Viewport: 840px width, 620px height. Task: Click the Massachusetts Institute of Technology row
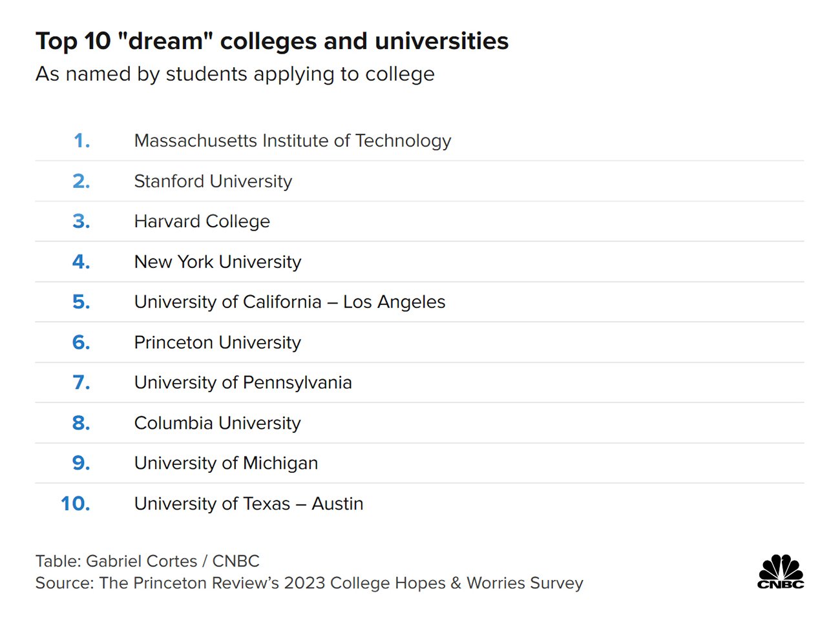coord(292,141)
